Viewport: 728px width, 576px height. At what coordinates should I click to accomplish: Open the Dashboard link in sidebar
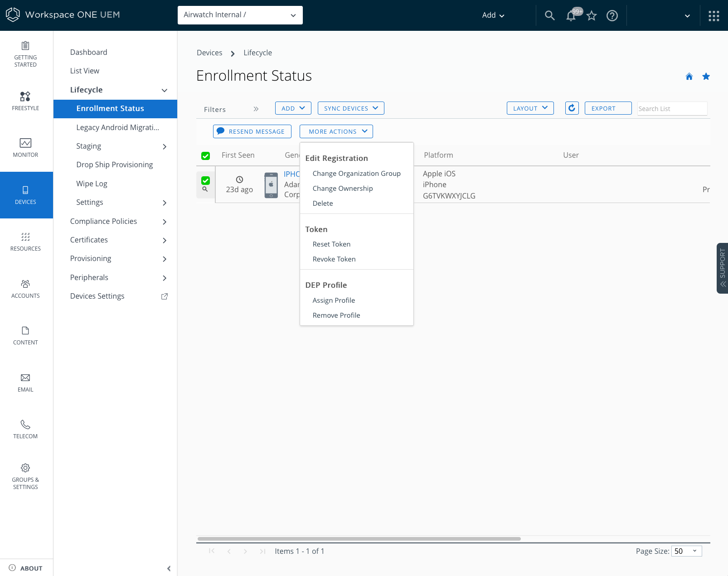[x=88, y=52]
